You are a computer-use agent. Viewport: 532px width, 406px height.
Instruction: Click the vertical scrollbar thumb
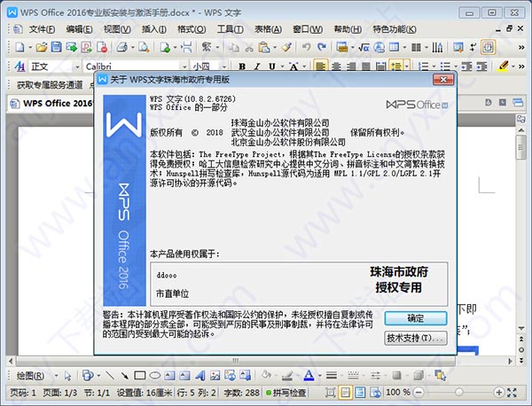pyautogui.click(x=520, y=147)
